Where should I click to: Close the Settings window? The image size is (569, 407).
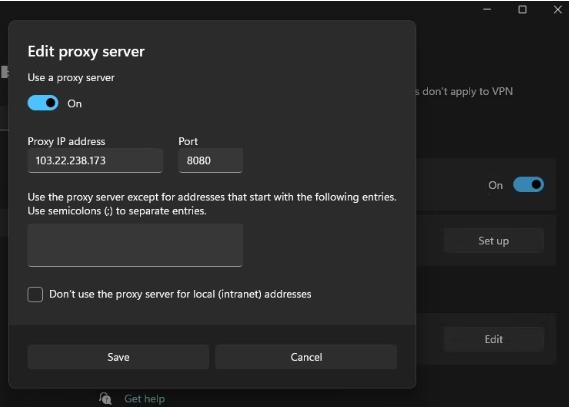click(558, 9)
